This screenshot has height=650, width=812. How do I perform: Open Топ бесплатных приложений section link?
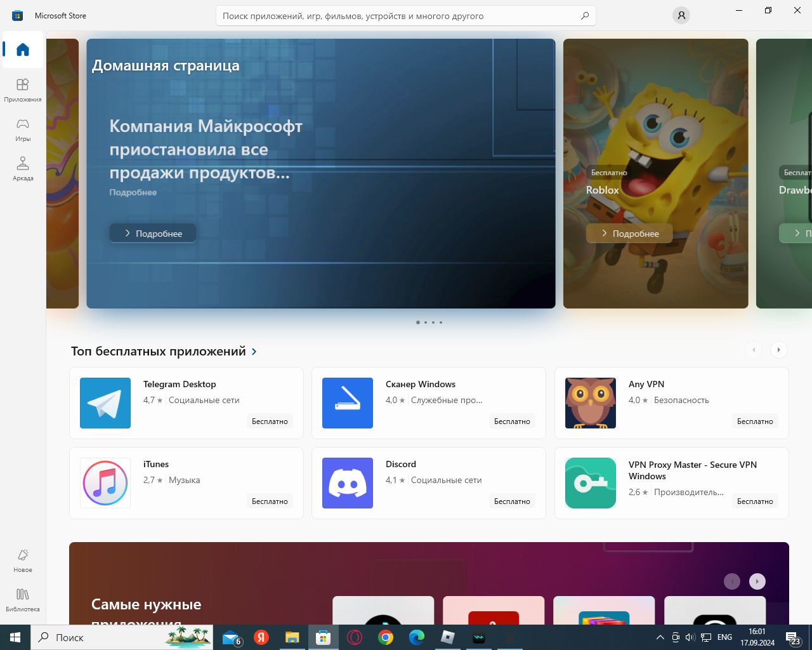click(x=159, y=351)
